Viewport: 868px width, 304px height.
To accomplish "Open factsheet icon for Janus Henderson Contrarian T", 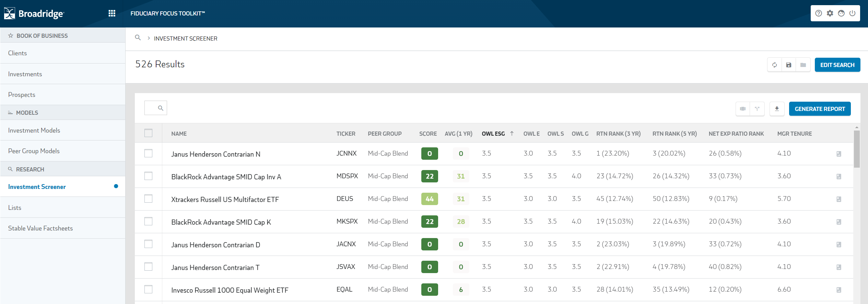I will [839, 267].
